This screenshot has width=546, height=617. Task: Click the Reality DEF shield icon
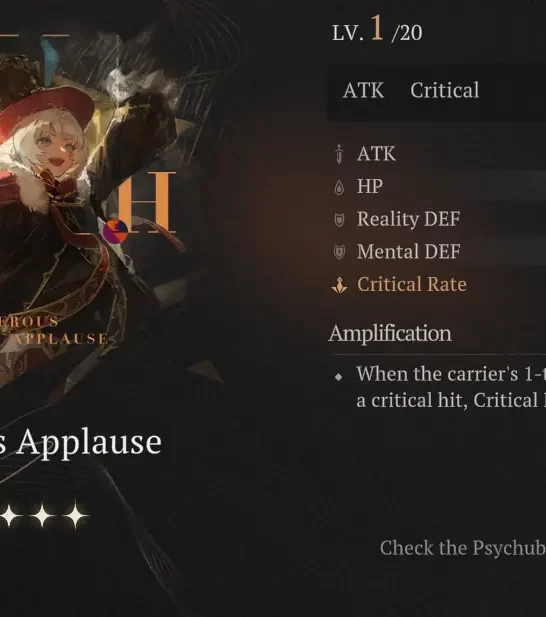[339, 220]
